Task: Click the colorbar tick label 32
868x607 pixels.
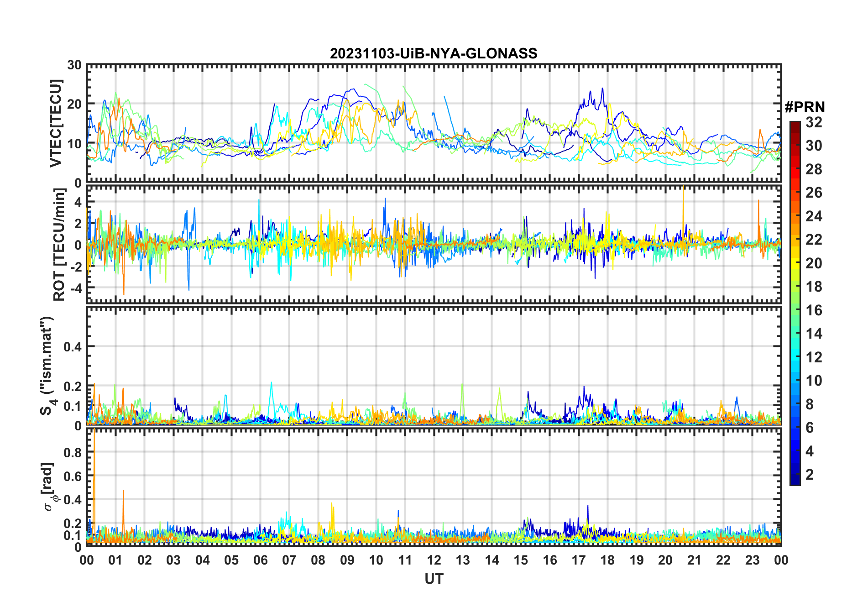Action: point(814,122)
